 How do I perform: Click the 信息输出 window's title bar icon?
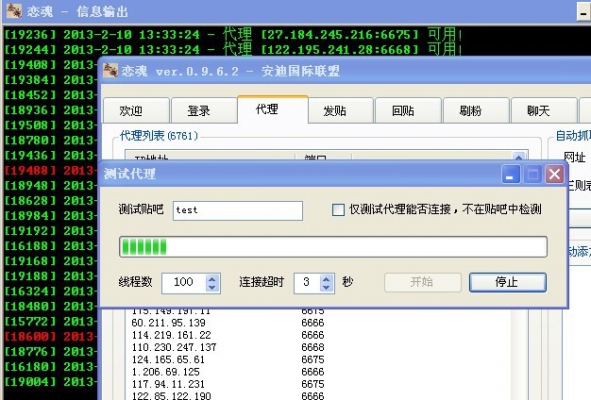tap(14, 11)
